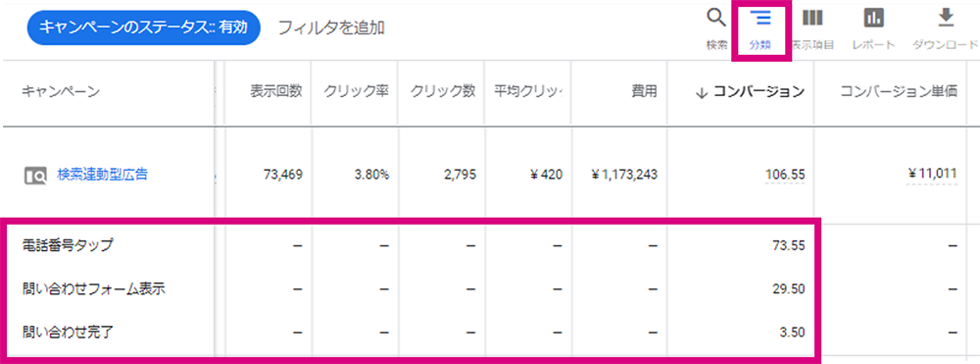This screenshot has height=364, width=980.
Task: Click the 分類 segment icon
Action: [x=760, y=18]
